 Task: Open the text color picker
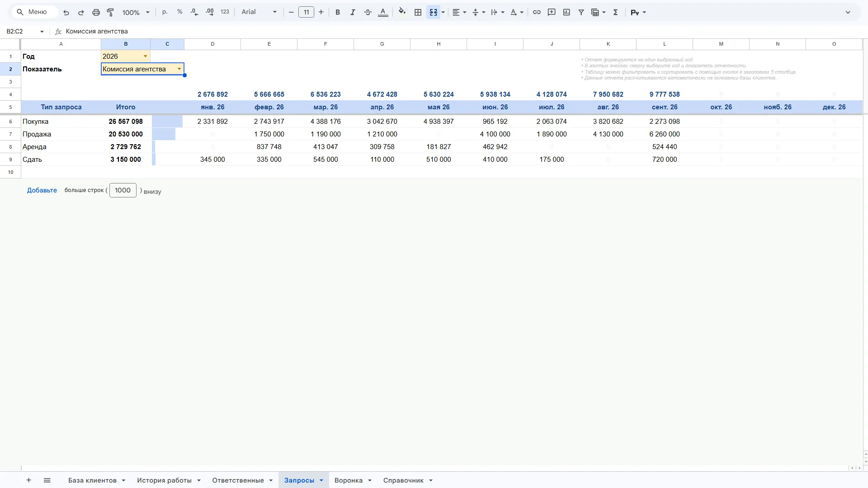pos(383,12)
